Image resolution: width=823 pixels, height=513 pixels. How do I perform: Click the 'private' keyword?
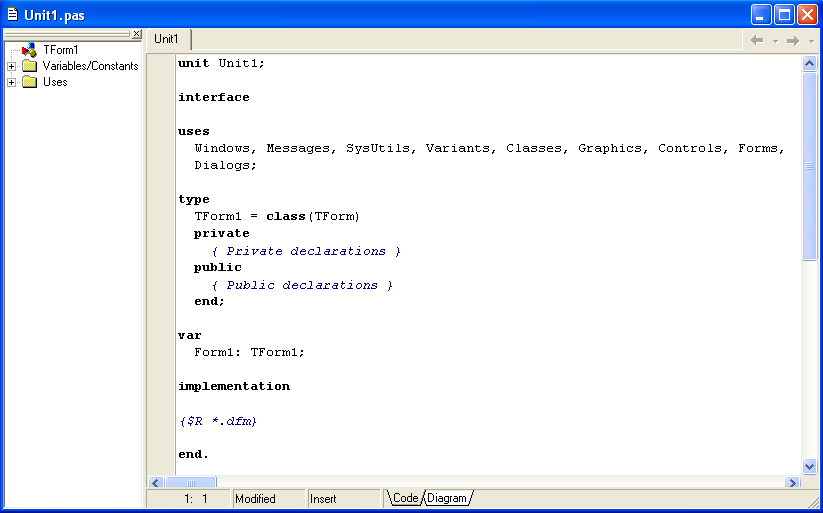pyautogui.click(x=221, y=233)
